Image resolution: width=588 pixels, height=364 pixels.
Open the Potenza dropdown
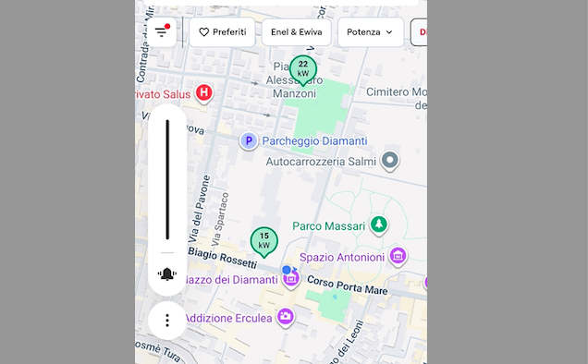pyautogui.click(x=371, y=32)
